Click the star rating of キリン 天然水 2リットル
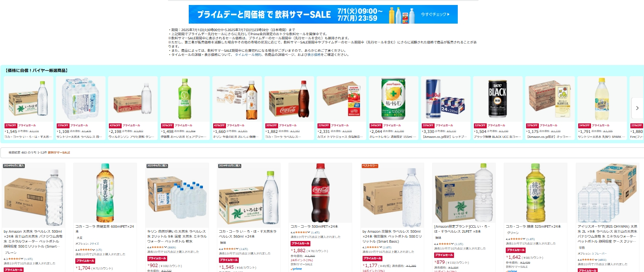The image size is (644, 272). [158, 247]
